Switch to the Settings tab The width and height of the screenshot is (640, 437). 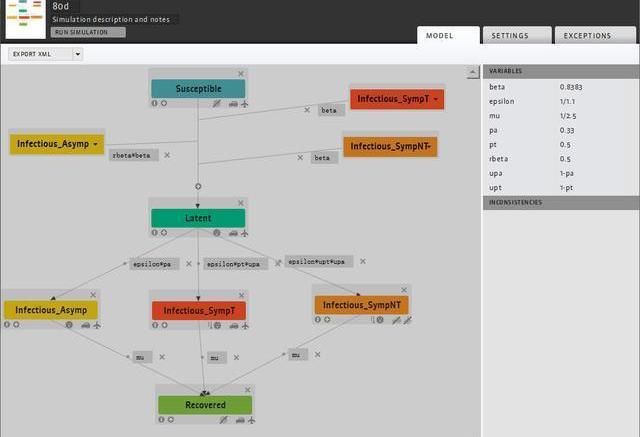coord(510,36)
